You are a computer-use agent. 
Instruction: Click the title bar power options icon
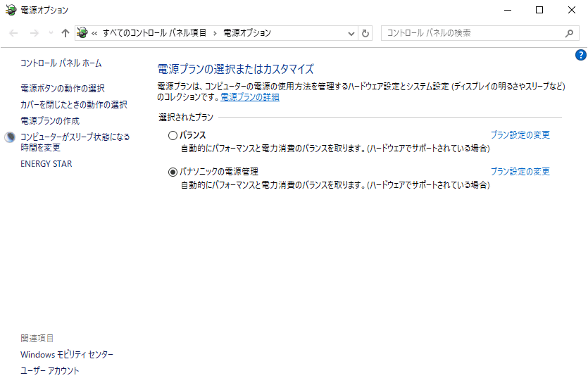tap(9, 10)
